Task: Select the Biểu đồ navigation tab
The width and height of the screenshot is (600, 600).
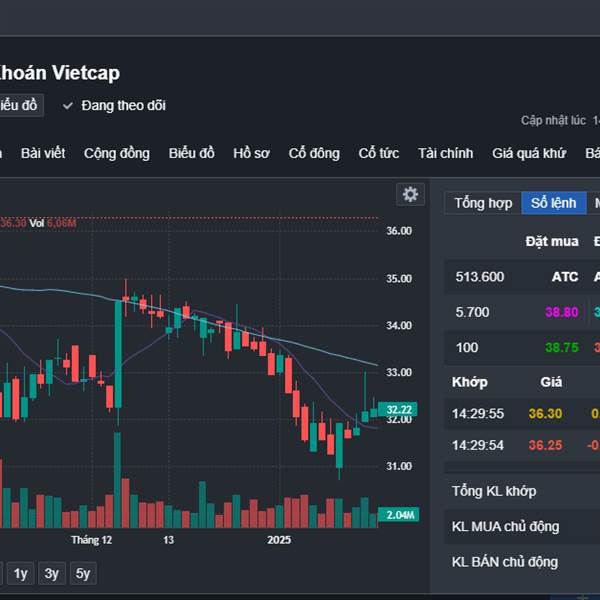Action: pos(191,153)
